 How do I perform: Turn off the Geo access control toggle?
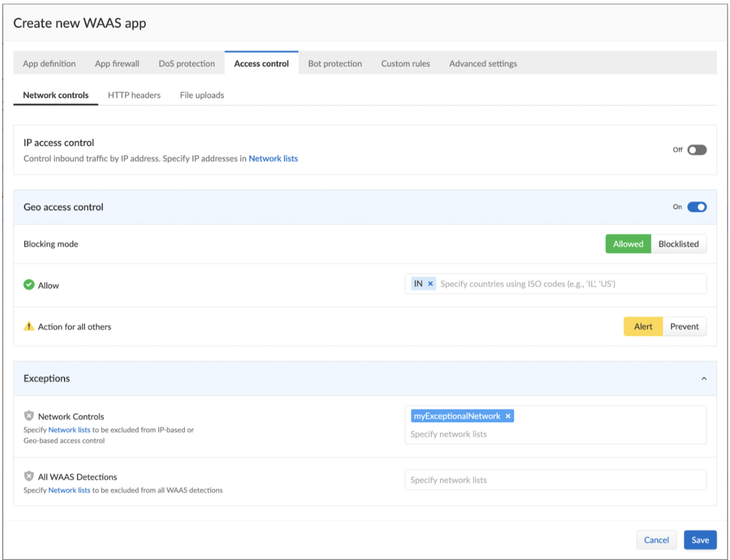tap(697, 207)
